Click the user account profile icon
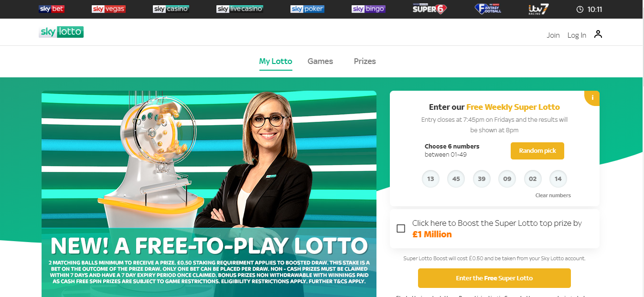 pos(598,34)
